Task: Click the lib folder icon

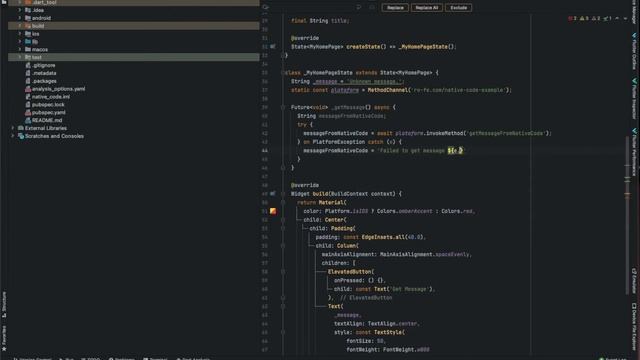Action: pyautogui.click(x=28, y=42)
